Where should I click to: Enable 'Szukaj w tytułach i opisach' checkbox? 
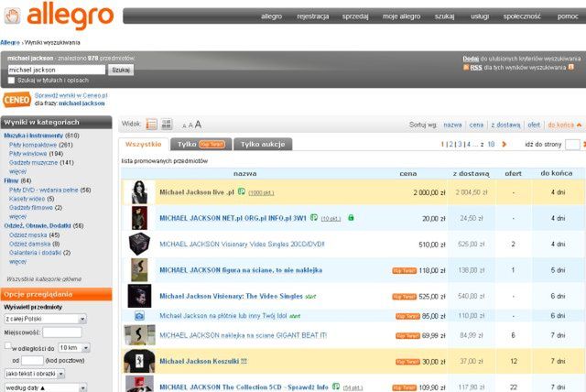11,81
